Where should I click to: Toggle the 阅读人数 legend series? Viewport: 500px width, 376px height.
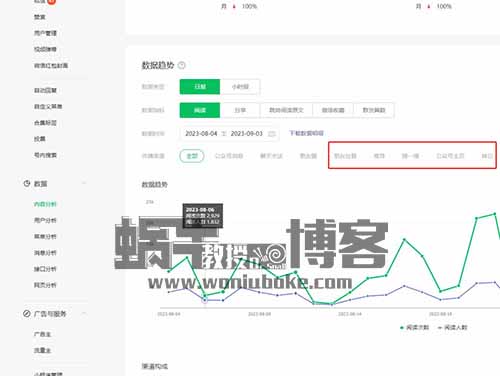453,328
